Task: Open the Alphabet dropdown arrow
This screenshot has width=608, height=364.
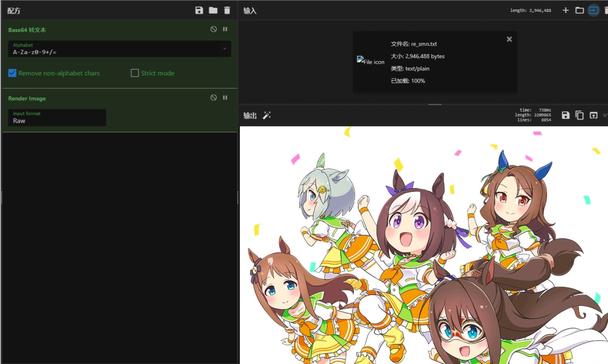Action: [x=224, y=49]
